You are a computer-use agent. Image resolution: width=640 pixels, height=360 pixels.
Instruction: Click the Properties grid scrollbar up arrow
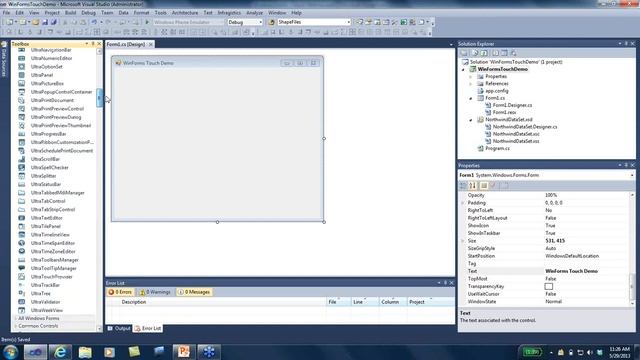pos(632,195)
